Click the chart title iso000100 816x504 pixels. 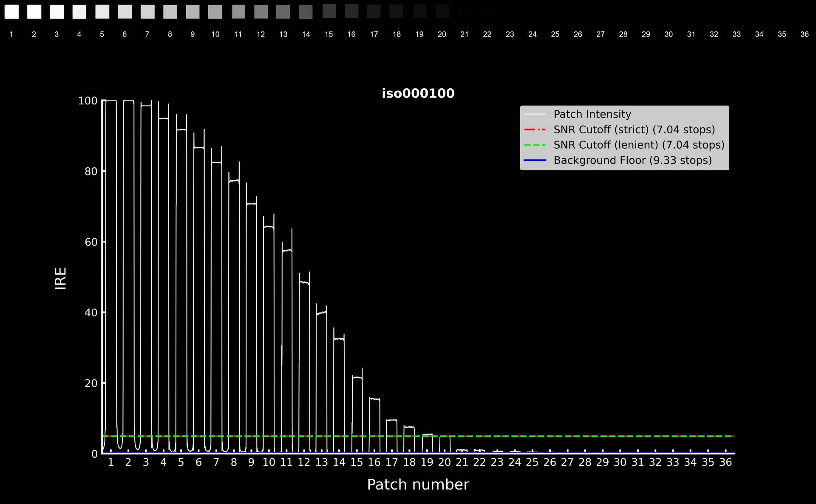click(x=418, y=93)
